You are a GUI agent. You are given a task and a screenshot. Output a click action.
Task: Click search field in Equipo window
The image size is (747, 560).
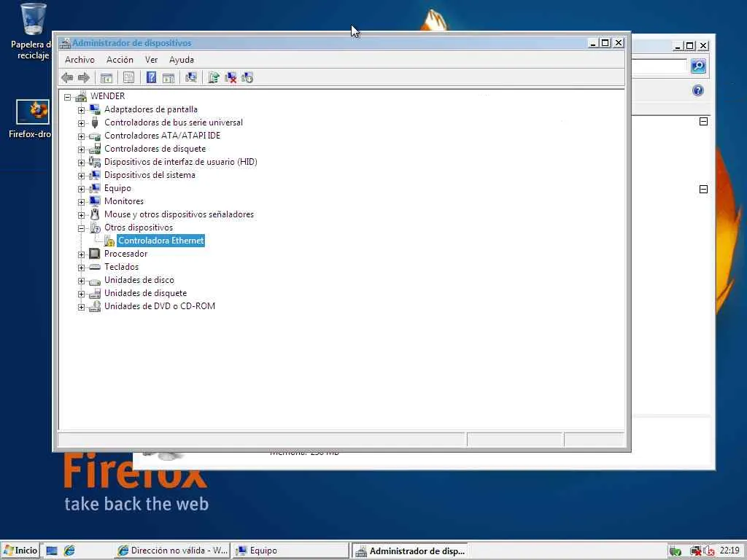659,66
